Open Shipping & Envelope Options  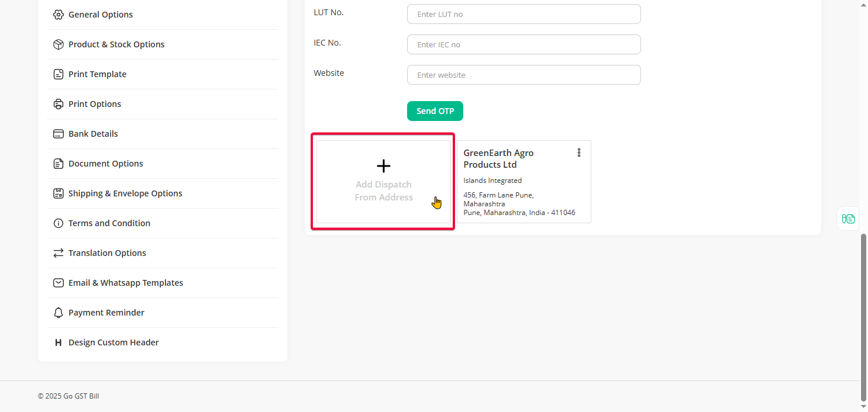click(125, 193)
